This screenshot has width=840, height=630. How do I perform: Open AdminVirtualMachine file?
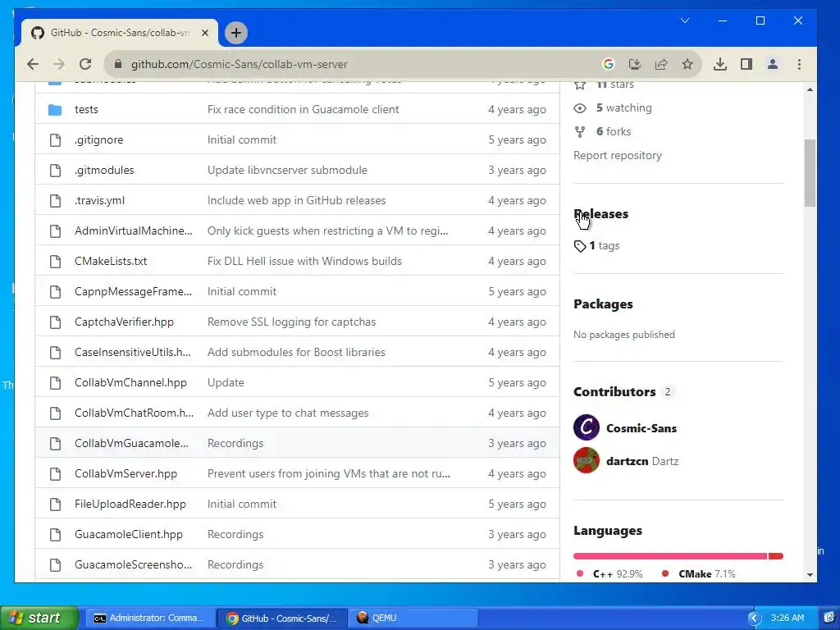point(134,231)
